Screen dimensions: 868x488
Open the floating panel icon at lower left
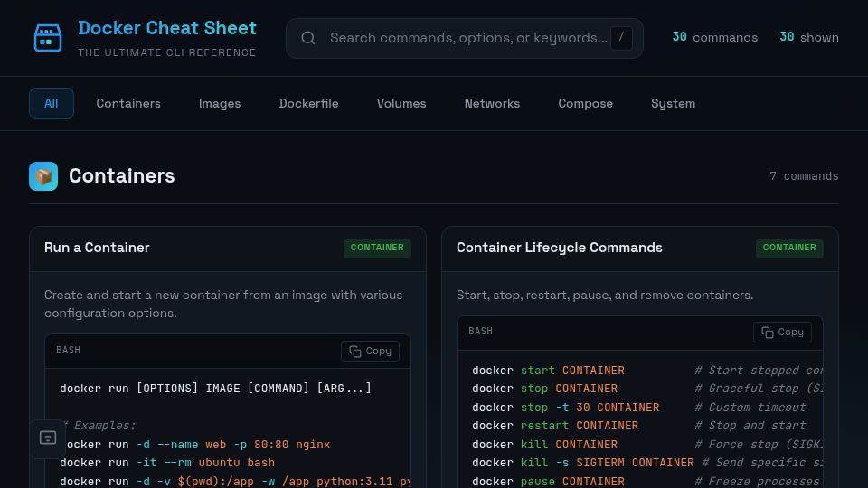pyautogui.click(x=48, y=438)
